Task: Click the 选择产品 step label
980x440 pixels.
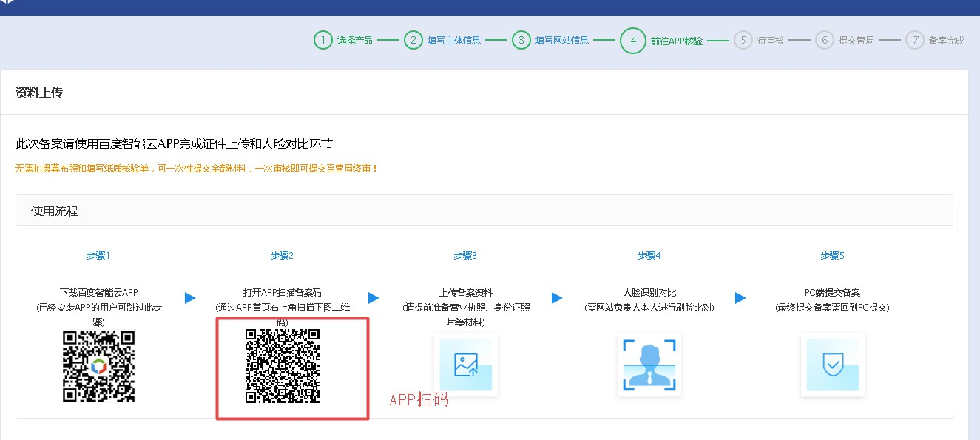Action: pos(355,41)
